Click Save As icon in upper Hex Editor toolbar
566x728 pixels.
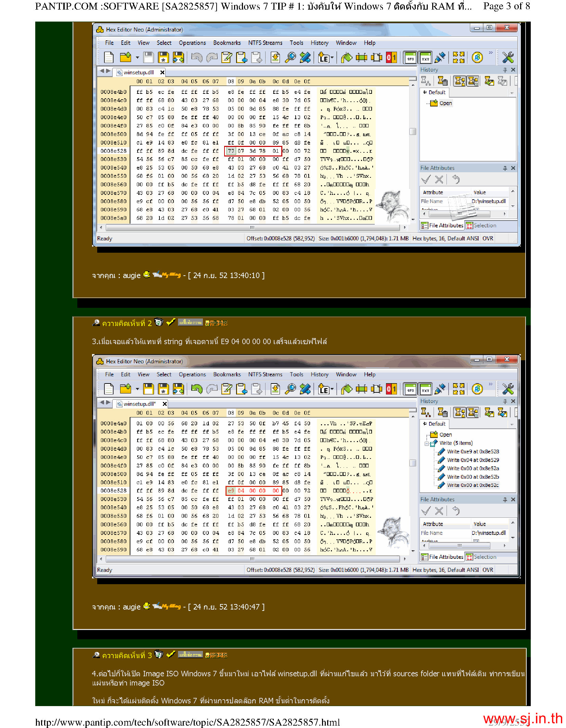(163, 57)
